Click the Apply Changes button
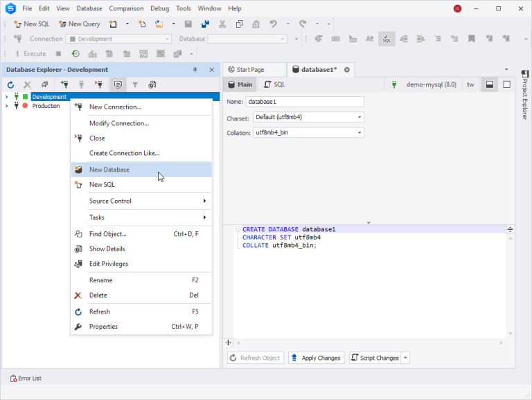This screenshot has height=400, width=532. coord(316,358)
